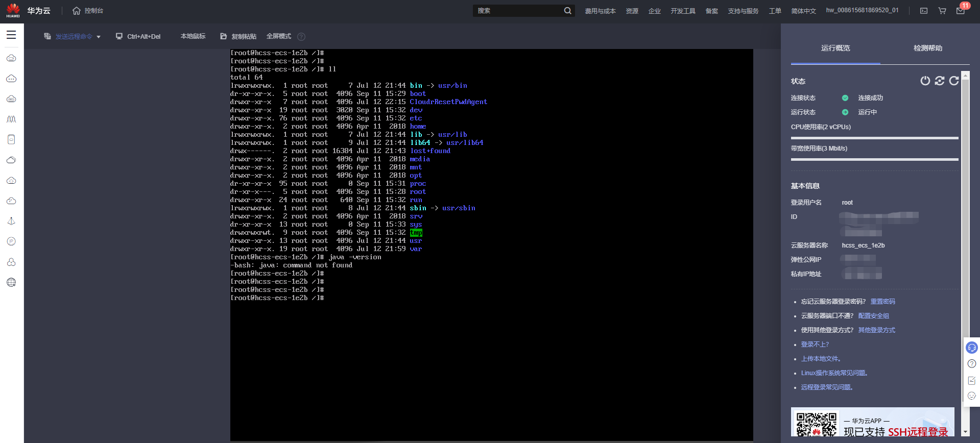Open the 费用与成本 menu
This screenshot has height=443, width=980.
point(601,11)
